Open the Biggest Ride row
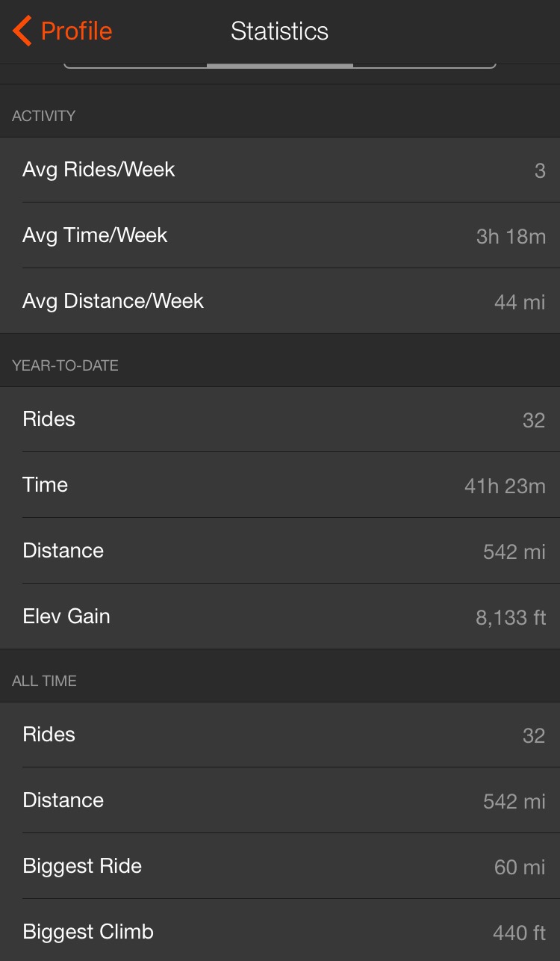The height and width of the screenshot is (961, 560). click(280, 866)
